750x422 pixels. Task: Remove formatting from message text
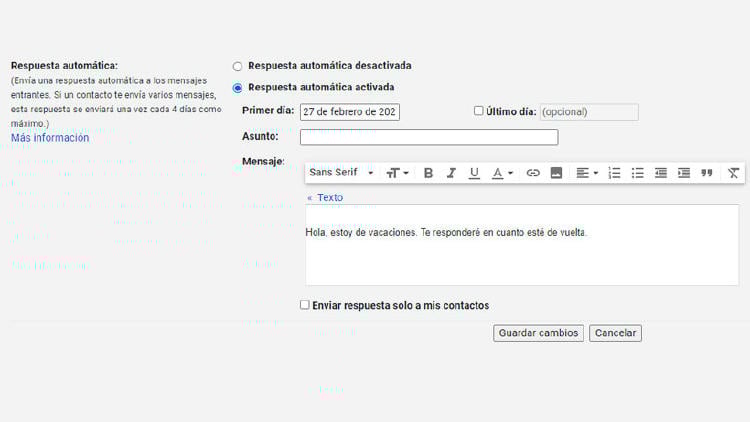coord(733,173)
